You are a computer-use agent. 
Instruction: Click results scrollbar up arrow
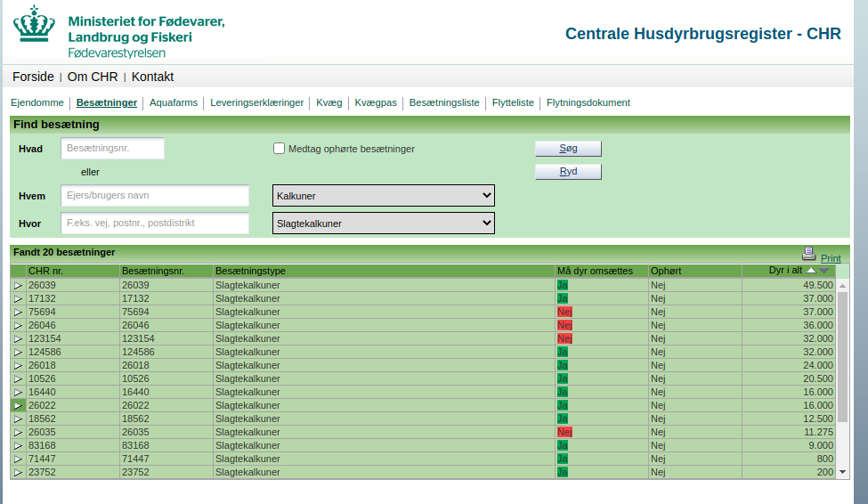pos(842,286)
